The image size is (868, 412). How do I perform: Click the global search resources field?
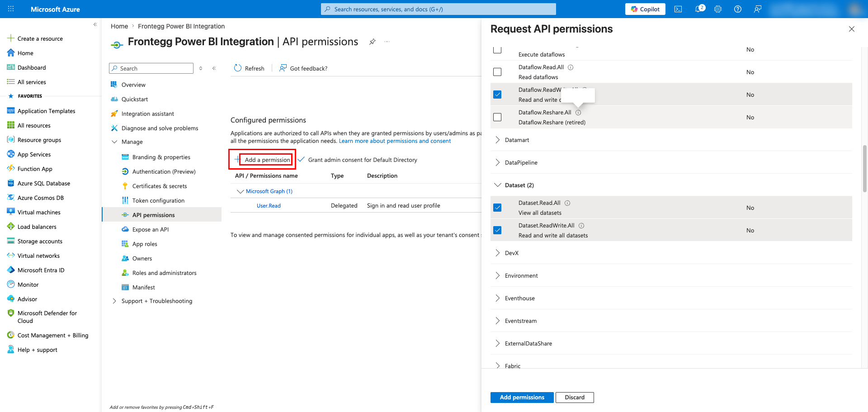pos(439,9)
